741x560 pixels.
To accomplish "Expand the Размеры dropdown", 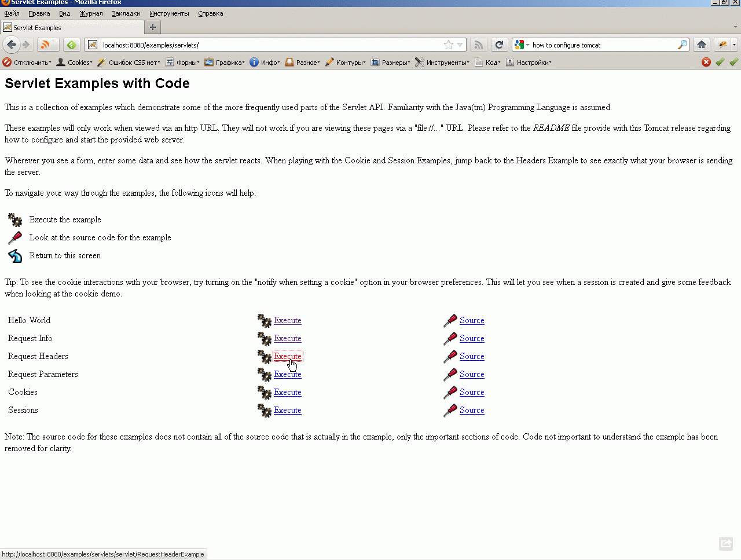I will pyautogui.click(x=390, y=62).
